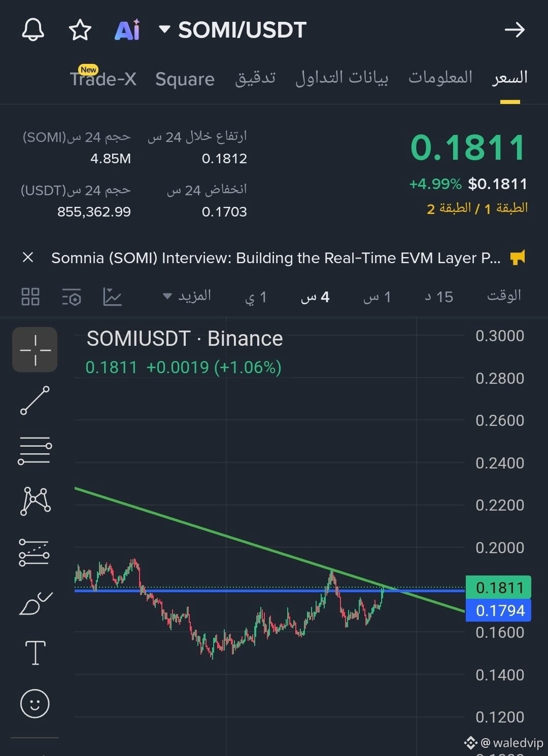
Task: Select the horizontal lines drawing tool
Action: pyautogui.click(x=35, y=451)
